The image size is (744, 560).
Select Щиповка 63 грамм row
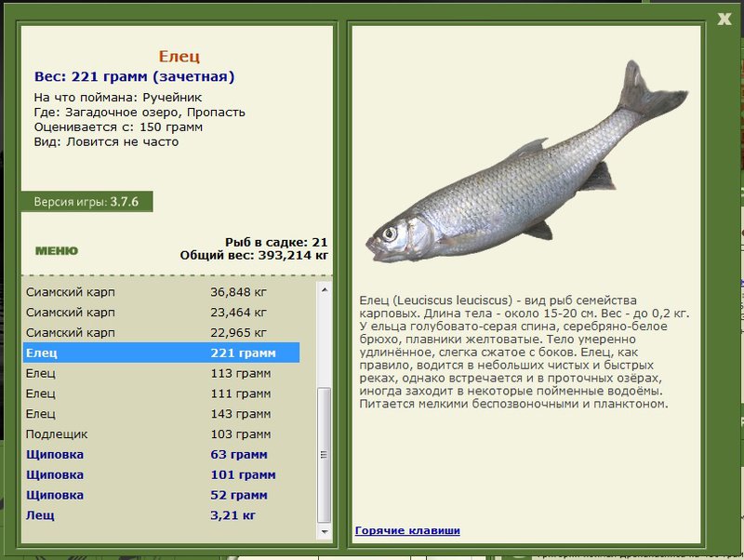coord(161,455)
